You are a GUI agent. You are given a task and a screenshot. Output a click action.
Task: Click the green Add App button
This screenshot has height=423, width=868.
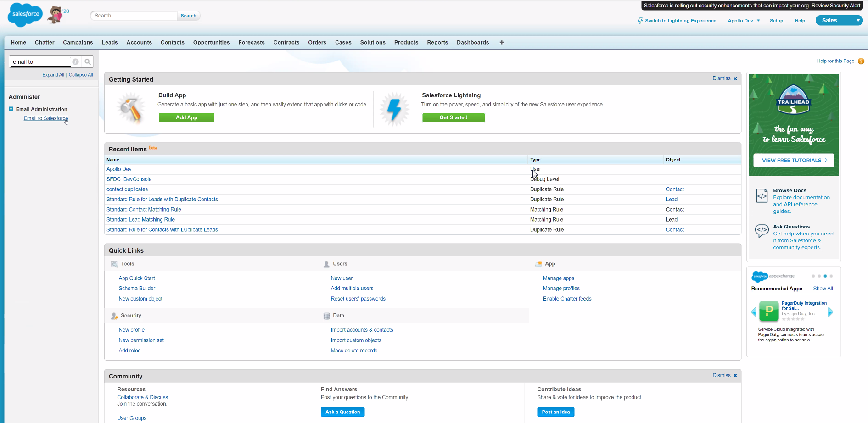point(186,117)
